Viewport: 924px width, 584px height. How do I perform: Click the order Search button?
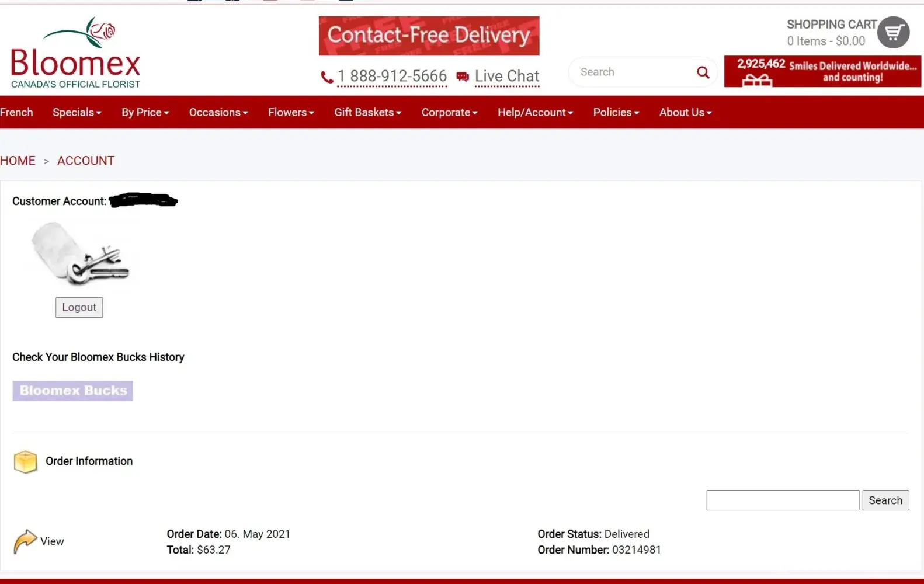point(885,500)
